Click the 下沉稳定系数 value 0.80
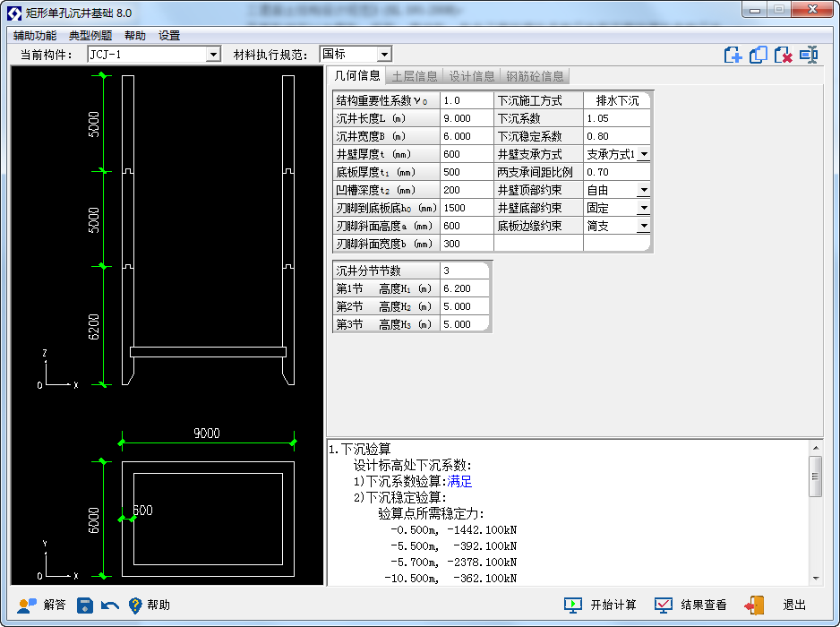The image size is (840, 627). 617,136
